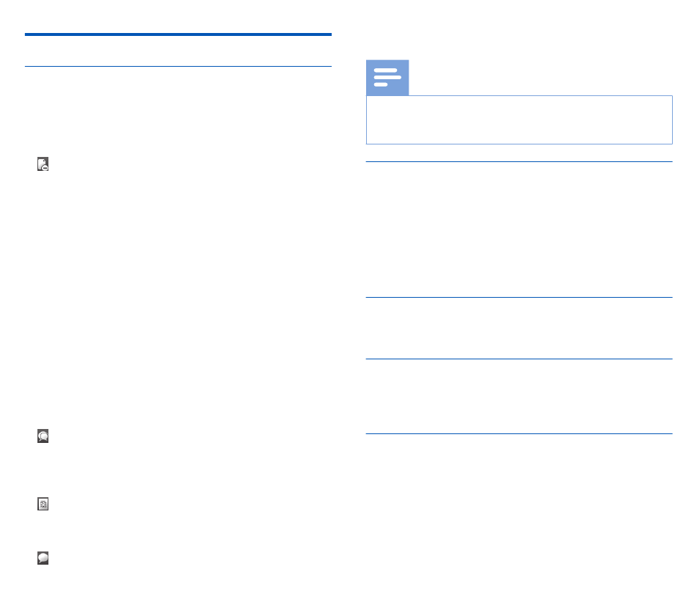Screen dimensions: 697x616
Task: Click inside the empty note box
Action: pyautogui.click(x=519, y=120)
